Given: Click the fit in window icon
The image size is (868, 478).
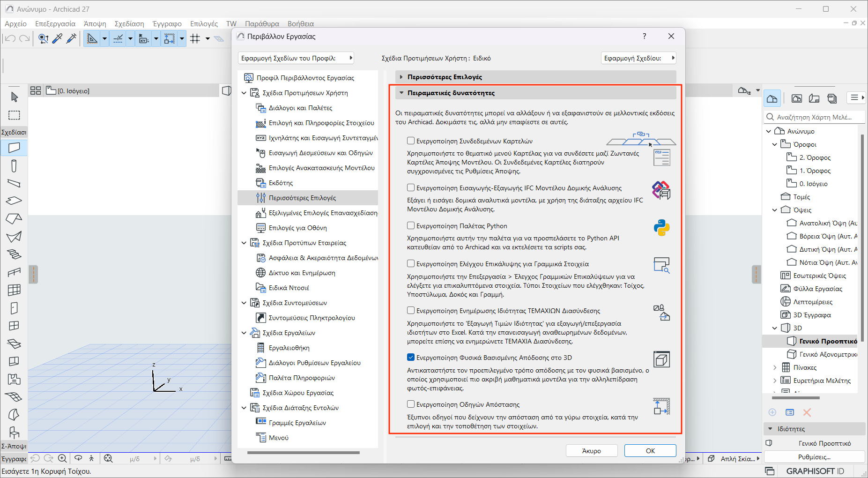Looking at the screenshot, I should click(108, 458).
